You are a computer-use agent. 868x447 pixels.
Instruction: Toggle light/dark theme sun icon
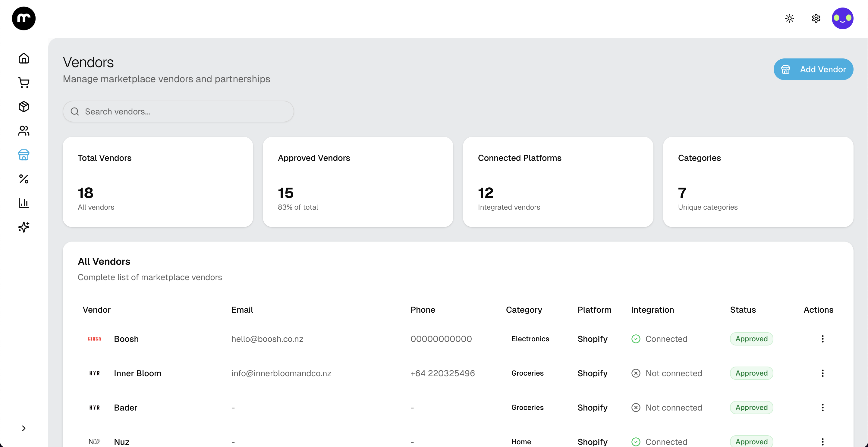tap(790, 18)
